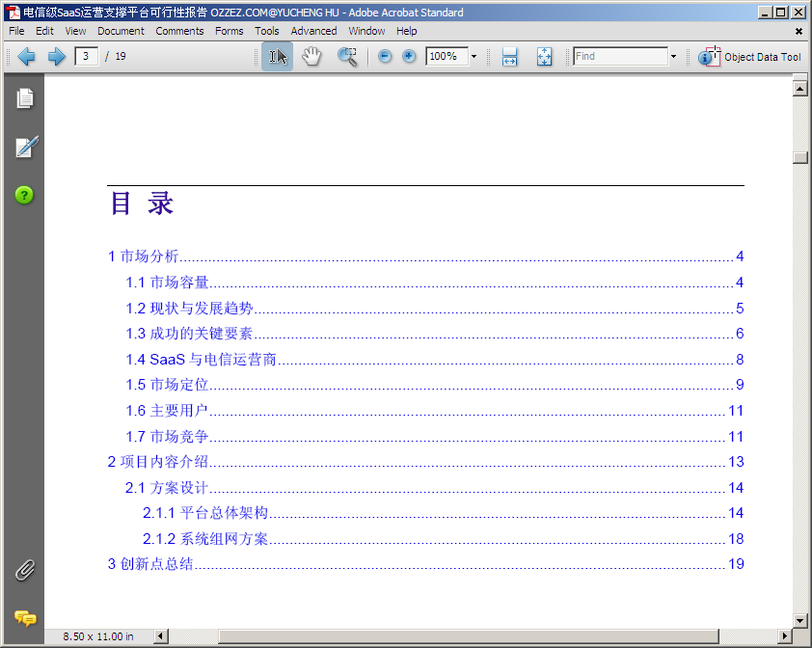Open the Document menu
The width and height of the screenshot is (812, 648).
coord(121,31)
